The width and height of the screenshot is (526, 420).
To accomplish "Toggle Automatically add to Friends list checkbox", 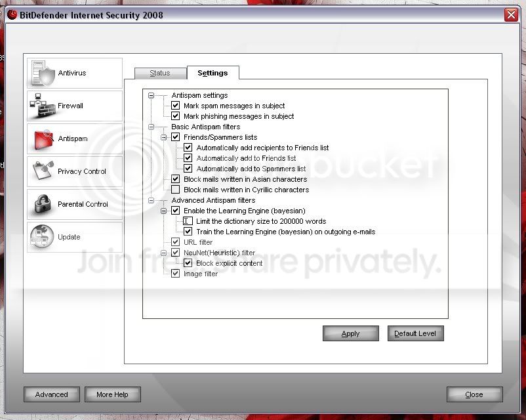I will [188, 157].
